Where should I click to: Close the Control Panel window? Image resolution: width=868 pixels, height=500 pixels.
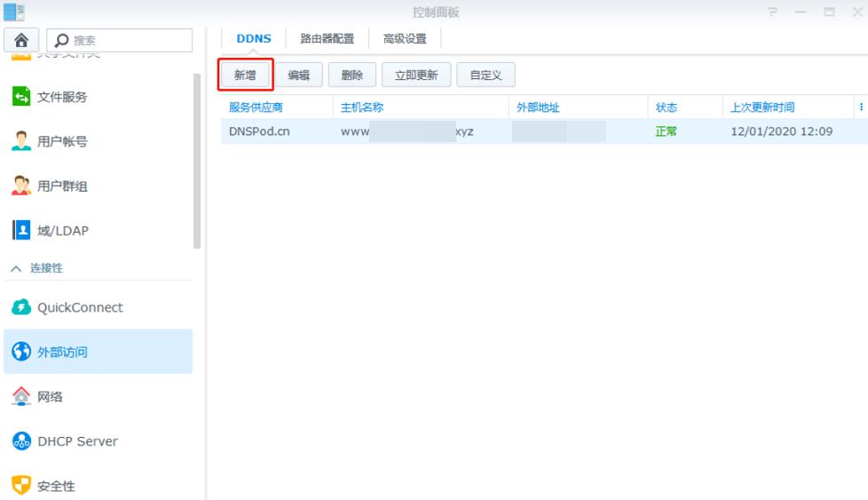857,12
